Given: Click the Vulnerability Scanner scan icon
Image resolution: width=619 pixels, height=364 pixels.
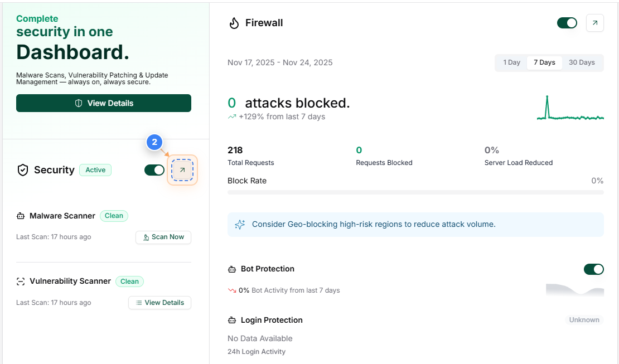Looking at the screenshot, I should tap(21, 281).
